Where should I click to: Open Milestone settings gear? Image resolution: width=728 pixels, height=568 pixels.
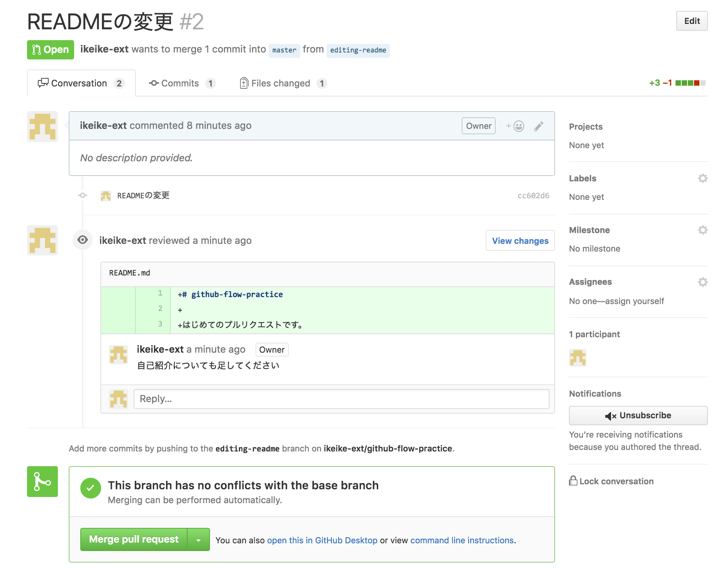pyautogui.click(x=703, y=230)
